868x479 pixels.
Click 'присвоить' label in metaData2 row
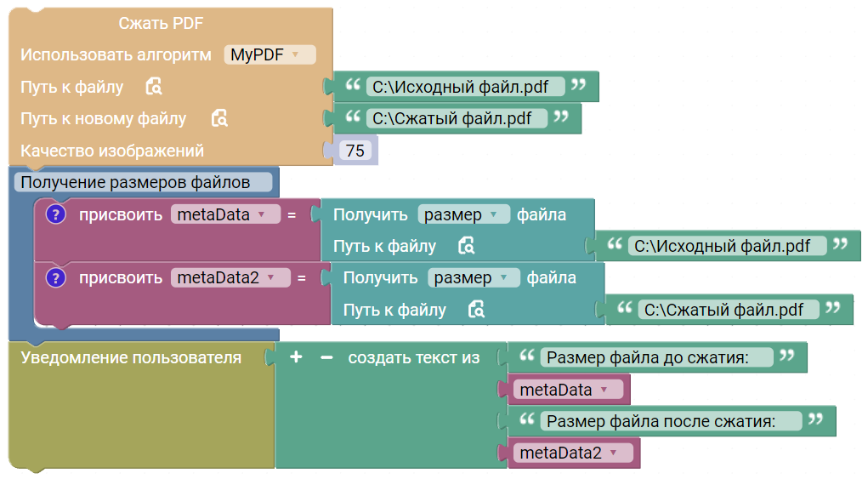[x=120, y=277]
